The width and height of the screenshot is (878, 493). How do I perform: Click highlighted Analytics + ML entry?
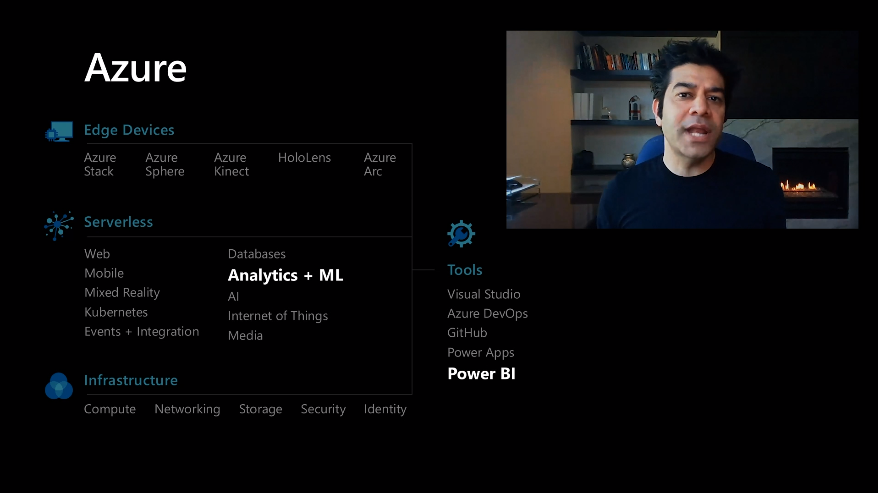[x=286, y=275]
